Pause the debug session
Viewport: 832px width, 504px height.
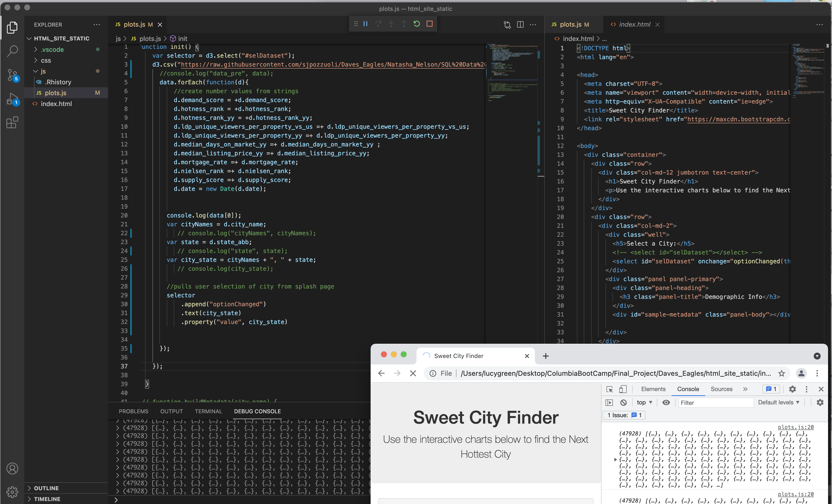coord(365,24)
